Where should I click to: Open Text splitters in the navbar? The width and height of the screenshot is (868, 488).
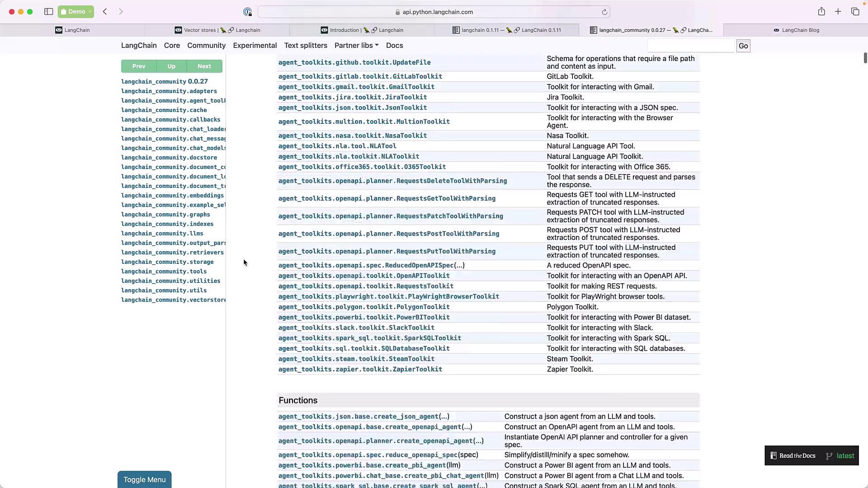[306, 46]
